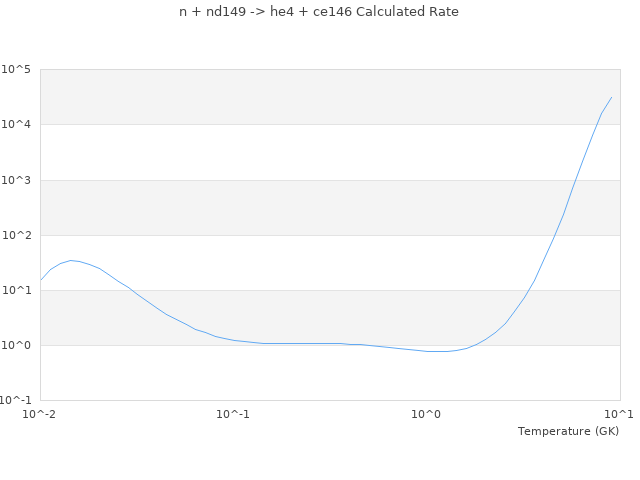Click the curve's lowest point, above x-axis 10^0
This screenshot has height=480, width=640.
coord(438,351)
